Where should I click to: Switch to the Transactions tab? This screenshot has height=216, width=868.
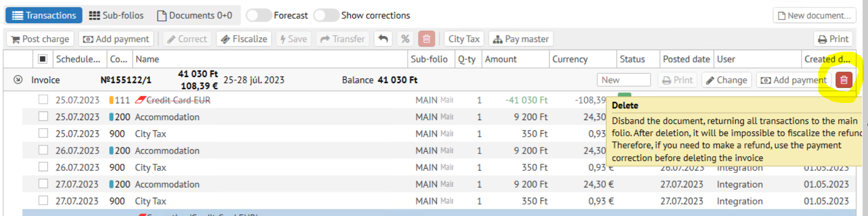pyautogui.click(x=44, y=15)
